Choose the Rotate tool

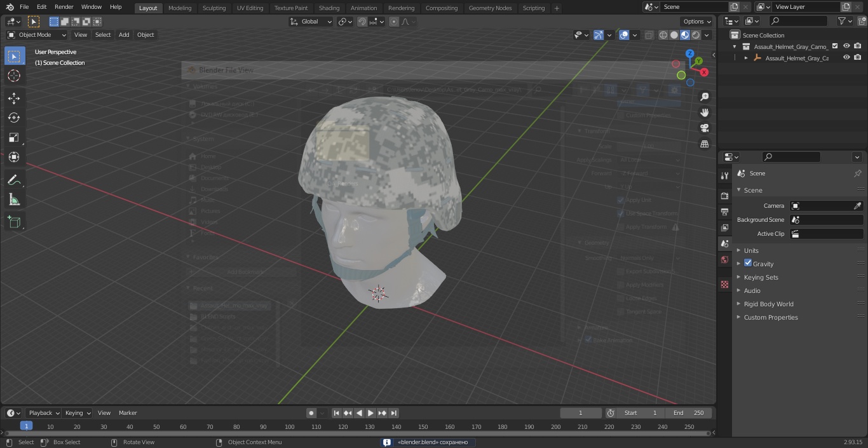pos(14,118)
